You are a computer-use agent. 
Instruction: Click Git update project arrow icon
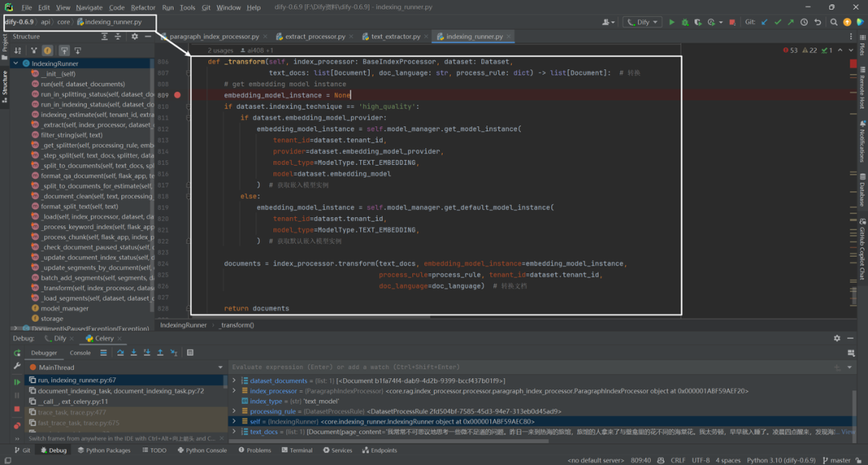coord(764,23)
